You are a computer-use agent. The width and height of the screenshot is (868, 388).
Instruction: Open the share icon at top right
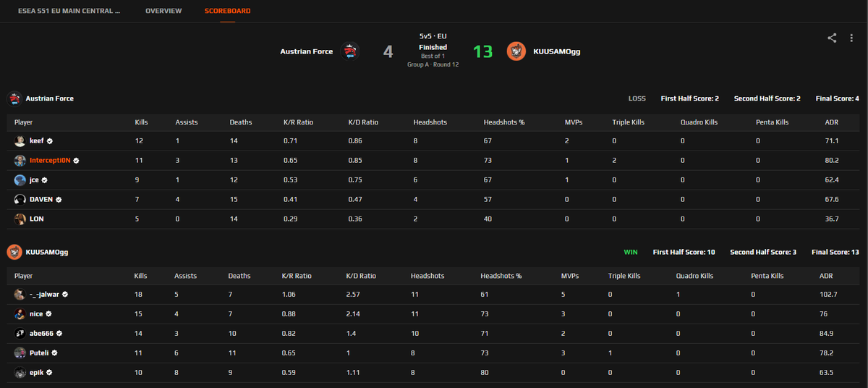[x=832, y=38]
